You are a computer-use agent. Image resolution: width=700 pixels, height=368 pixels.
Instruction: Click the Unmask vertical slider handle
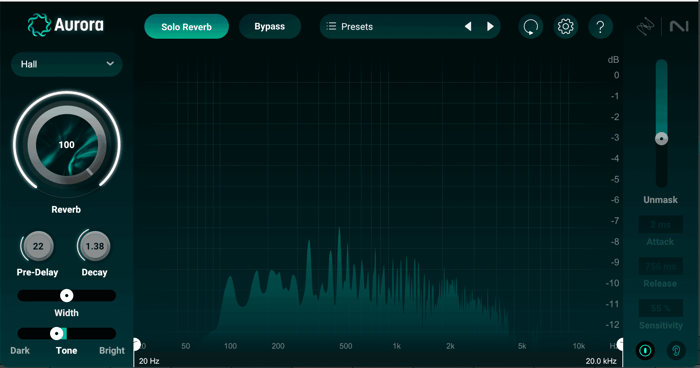tap(661, 138)
